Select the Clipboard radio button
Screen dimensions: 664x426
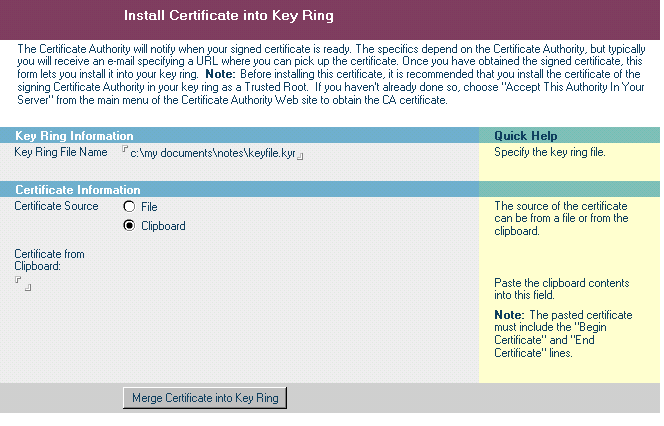tap(129, 226)
